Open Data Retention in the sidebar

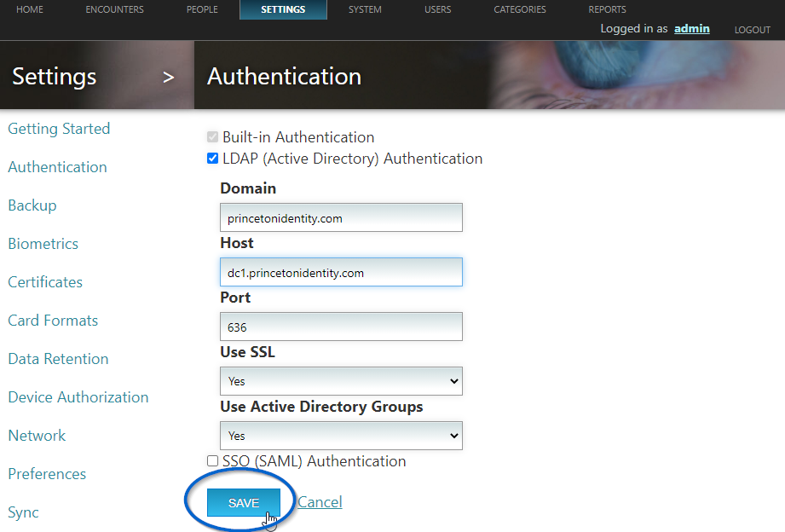point(58,359)
